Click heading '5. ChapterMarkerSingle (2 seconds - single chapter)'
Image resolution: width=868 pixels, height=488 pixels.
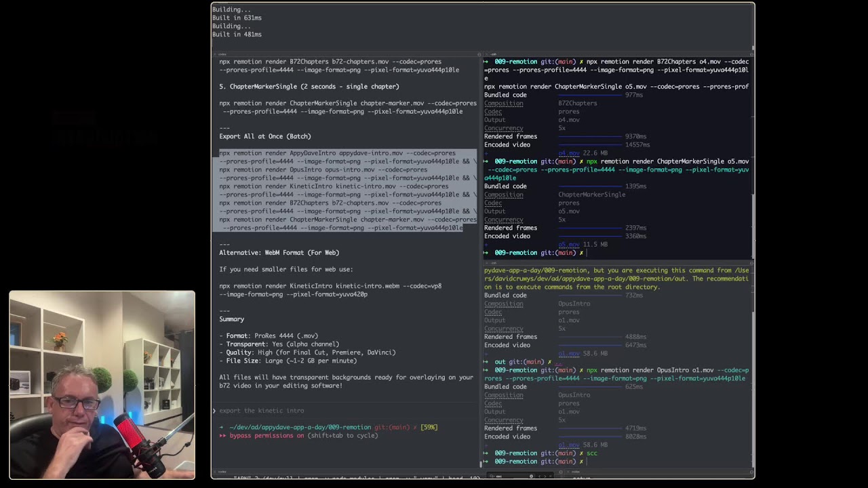[x=309, y=87]
